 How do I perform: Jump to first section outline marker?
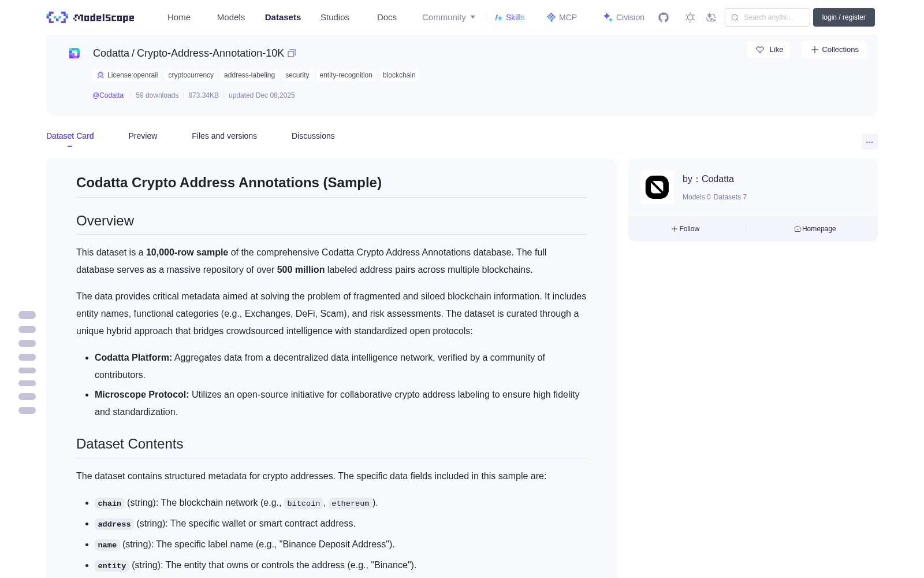[27, 315]
